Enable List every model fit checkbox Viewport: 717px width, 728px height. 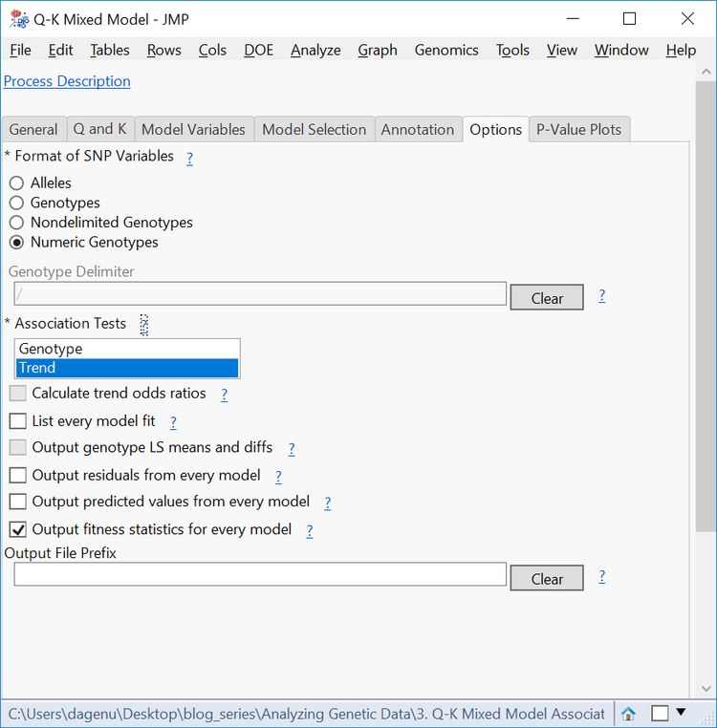pyautogui.click(x=17, y=421)
